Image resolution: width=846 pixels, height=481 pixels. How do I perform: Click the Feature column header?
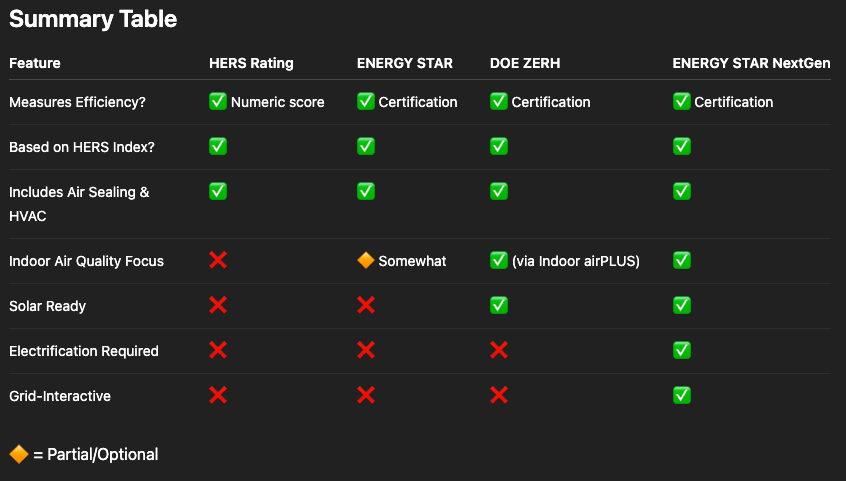pos(35,63)
